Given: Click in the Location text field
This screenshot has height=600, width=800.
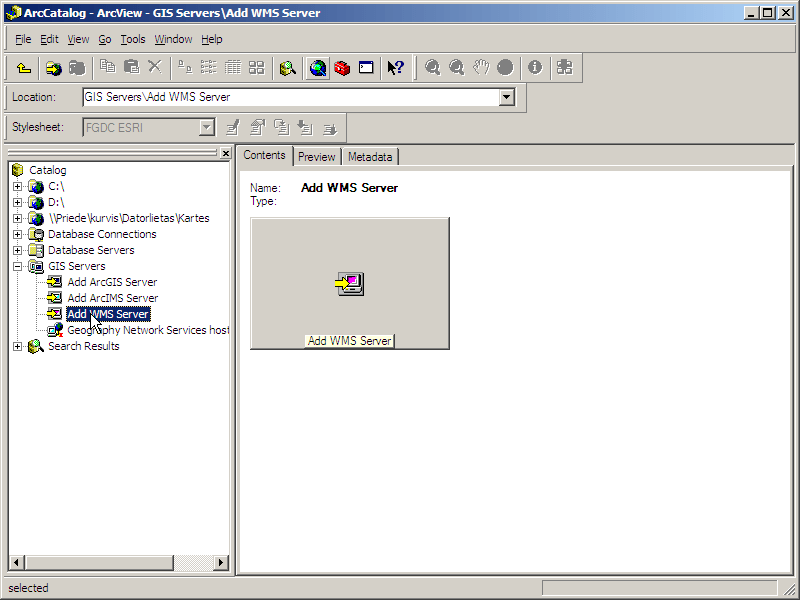Looking at the screenshot, I should point(291,97).
